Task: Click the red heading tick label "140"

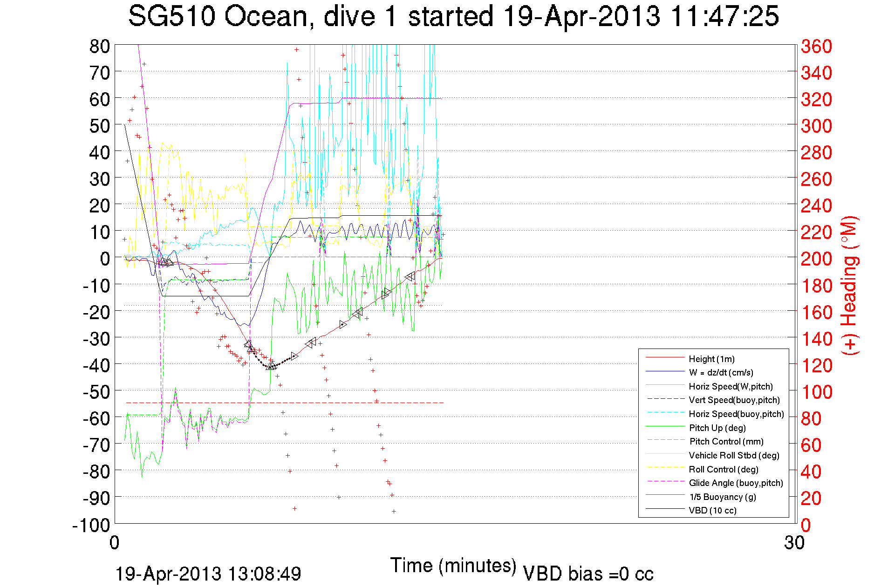Action: click(816, 338)
